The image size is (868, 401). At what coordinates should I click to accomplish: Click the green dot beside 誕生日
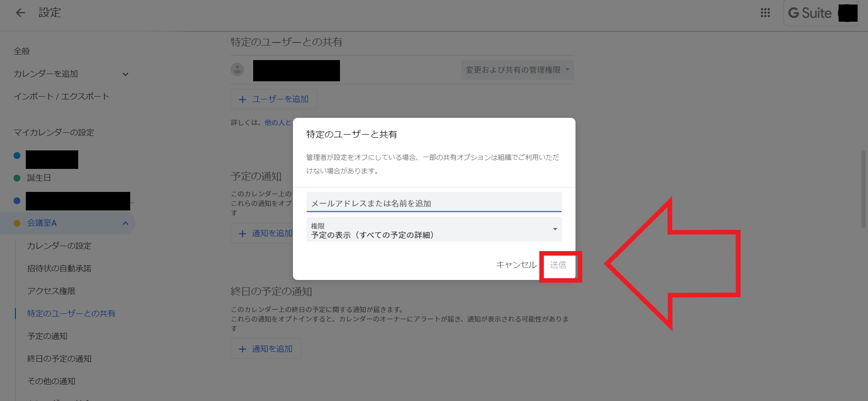pyautogui.click(x=17, y=178)
